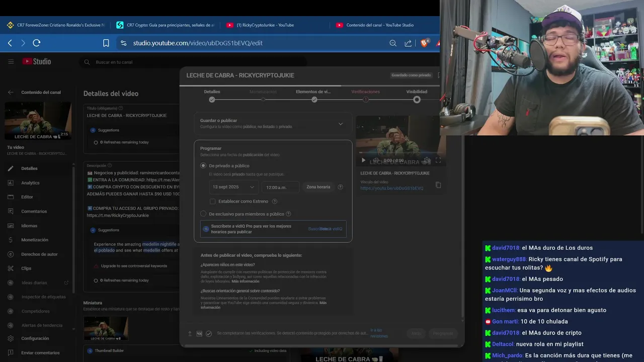
Task: Open Editor from the sidebar
Action: (x=27, y=197)
